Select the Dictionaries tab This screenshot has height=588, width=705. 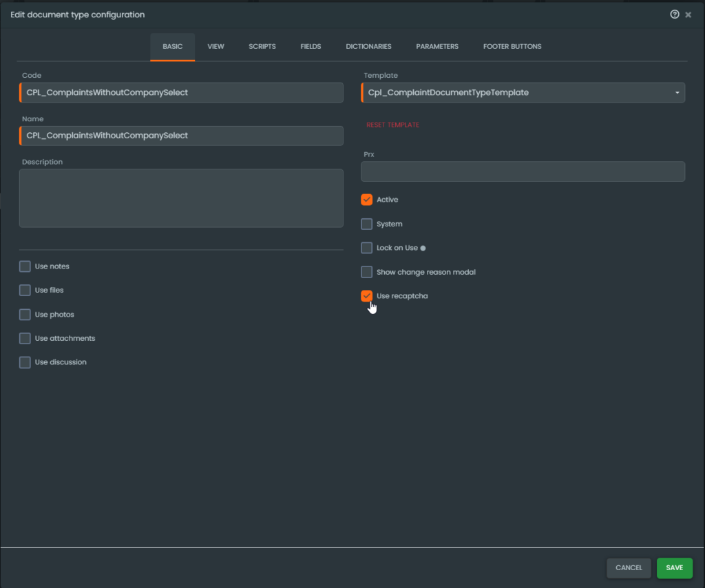368,47
